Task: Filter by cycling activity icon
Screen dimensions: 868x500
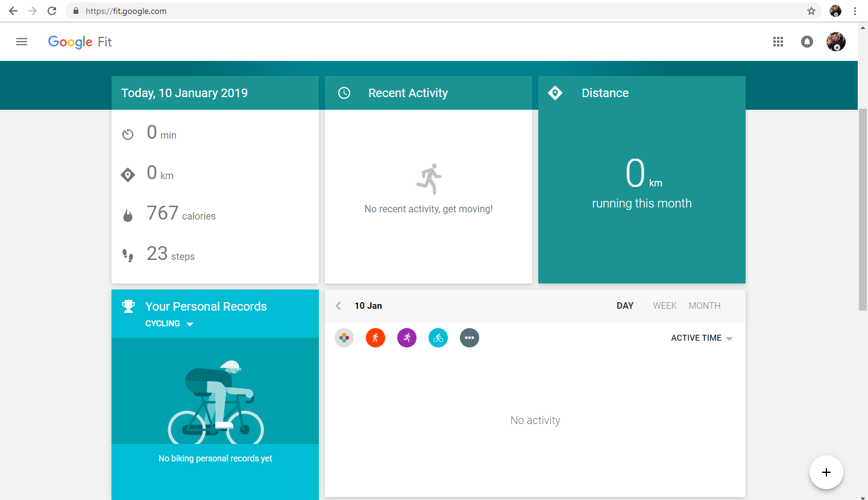Action: 438,338
